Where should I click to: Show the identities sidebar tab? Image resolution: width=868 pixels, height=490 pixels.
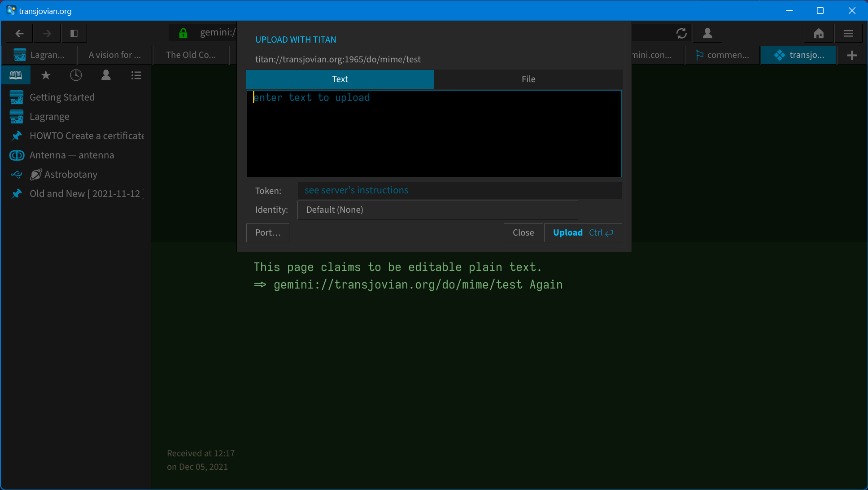tap(106, 75)
